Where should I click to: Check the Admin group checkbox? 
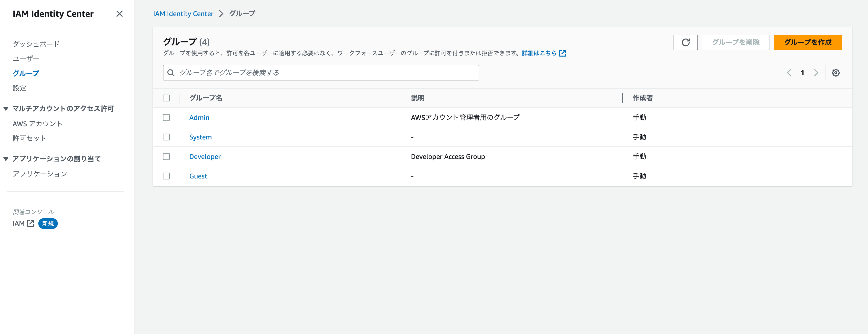pyautogui.click(x=166, y=118)
